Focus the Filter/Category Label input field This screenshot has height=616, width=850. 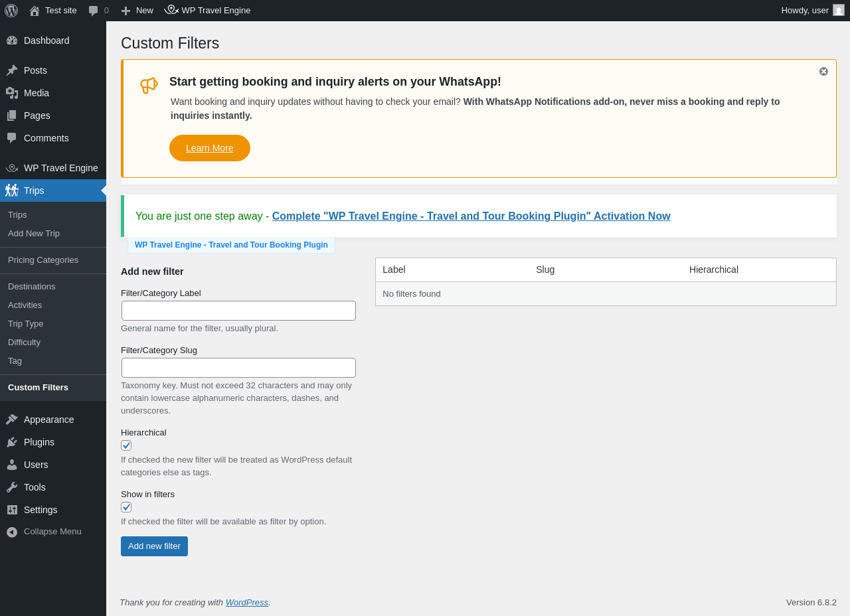(238, 311)
